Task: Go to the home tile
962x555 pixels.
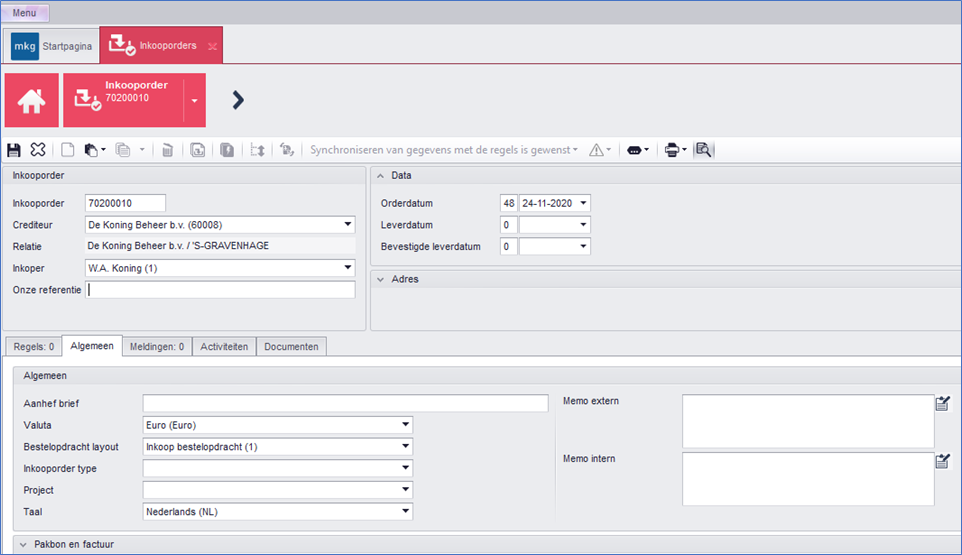Action: (x=31, y=100)
